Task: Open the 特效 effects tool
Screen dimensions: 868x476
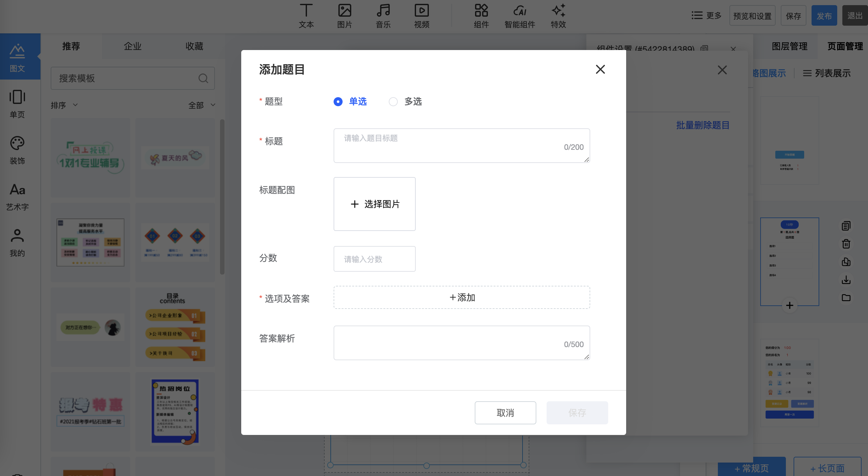Action: tap(558, 16)
